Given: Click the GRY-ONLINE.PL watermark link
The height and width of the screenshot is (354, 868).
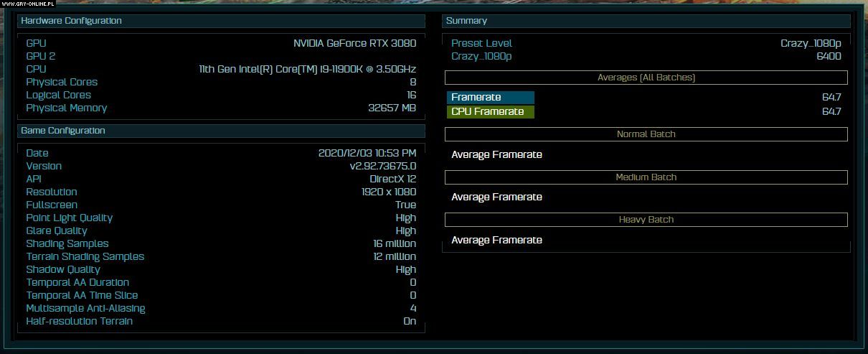Looking at the screenshot, I should [27, 4].
